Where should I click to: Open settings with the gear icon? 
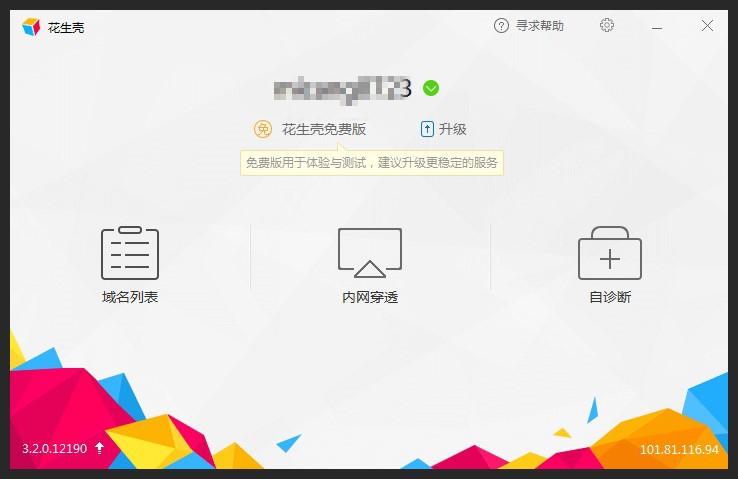point(607,25)
